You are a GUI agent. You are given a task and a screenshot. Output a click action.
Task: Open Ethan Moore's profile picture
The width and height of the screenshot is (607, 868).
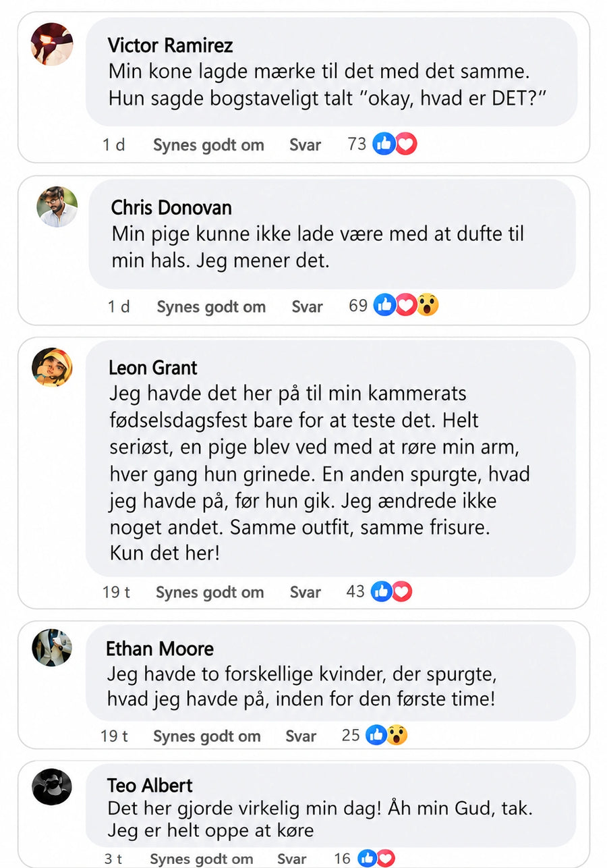[52, 647]
